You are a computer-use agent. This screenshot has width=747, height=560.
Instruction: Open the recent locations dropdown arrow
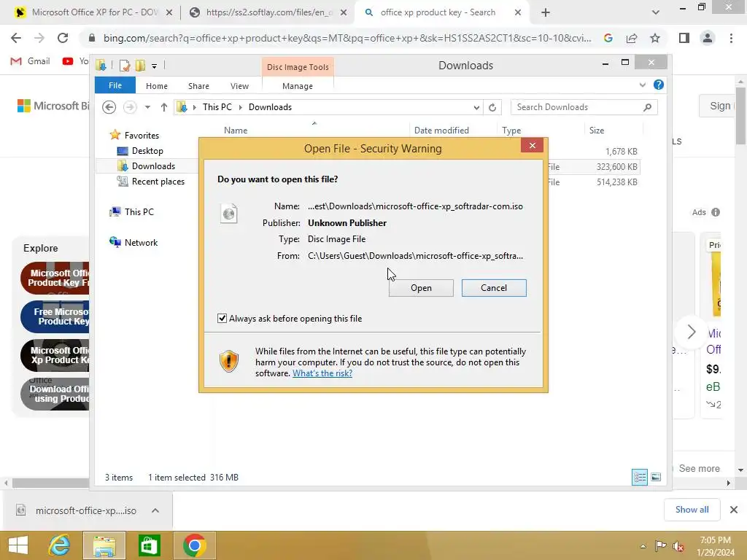pos(147,107)
